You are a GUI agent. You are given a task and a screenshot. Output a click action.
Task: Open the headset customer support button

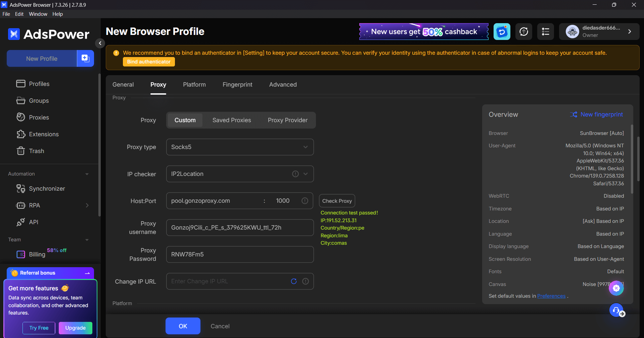(616, 310)
